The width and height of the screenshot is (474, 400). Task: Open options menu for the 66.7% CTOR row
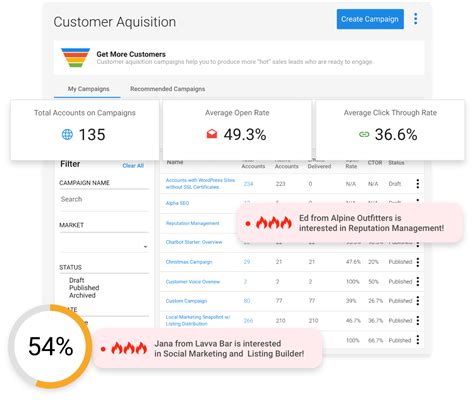pyautogui.click(x=418, y=340)
